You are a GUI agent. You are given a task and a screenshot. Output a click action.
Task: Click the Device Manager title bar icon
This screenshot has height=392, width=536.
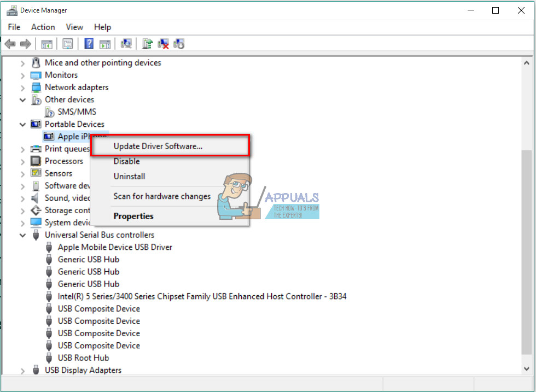(x=12, y=10)
